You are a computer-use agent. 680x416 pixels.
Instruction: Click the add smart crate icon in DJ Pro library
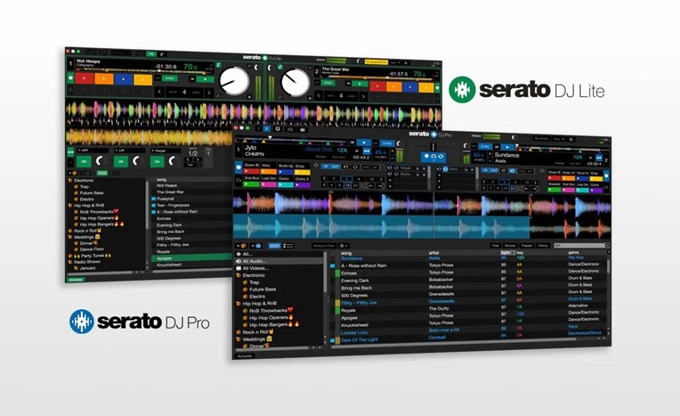coord(256,246)
